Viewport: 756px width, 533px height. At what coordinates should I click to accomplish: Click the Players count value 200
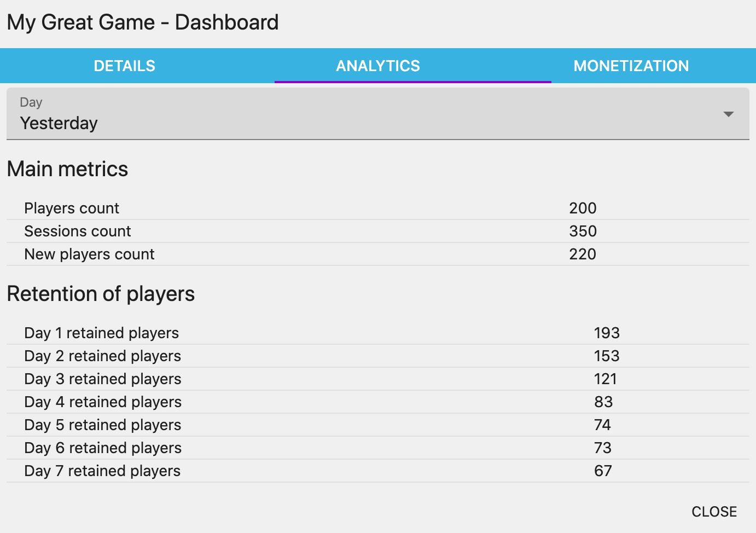tap(583, 208)
